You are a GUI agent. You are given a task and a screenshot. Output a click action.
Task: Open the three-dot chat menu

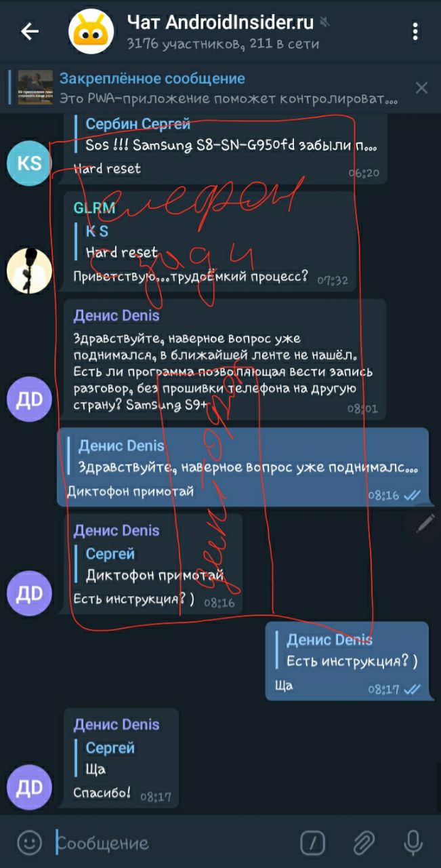(x=415, y=31)
